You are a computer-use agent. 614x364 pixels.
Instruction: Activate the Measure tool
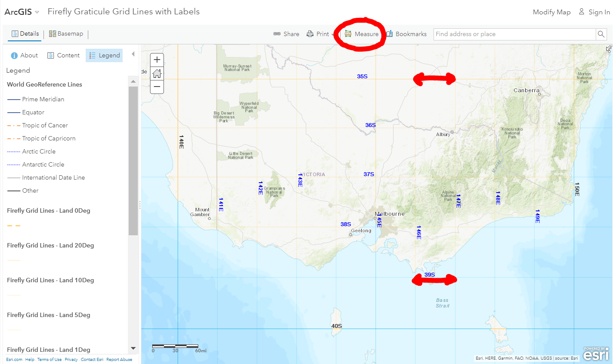pyautogui.click(x=361, y=34)
